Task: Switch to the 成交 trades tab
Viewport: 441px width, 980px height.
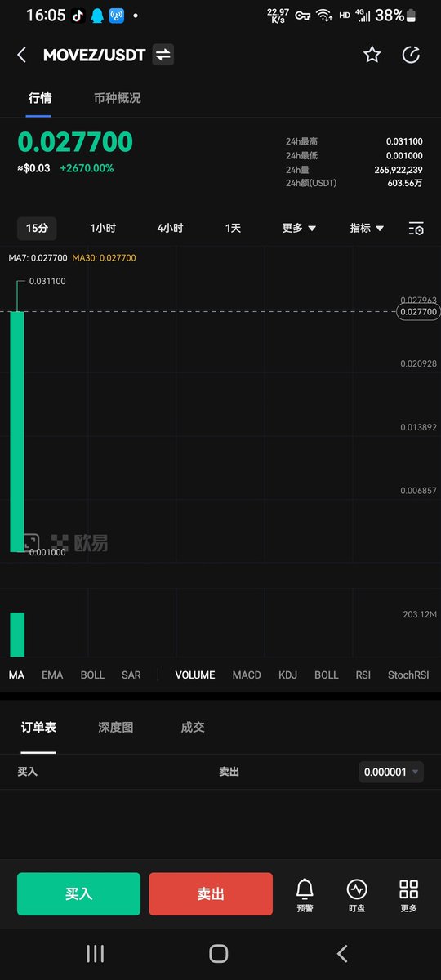Action: pyautogui.click(x=193, y=728)
